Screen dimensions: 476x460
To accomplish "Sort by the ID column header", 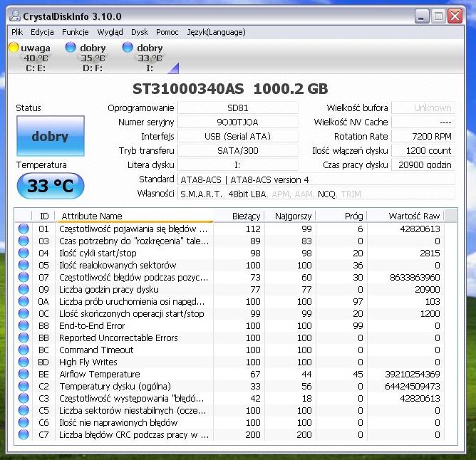I will click(x=43, y=216).
